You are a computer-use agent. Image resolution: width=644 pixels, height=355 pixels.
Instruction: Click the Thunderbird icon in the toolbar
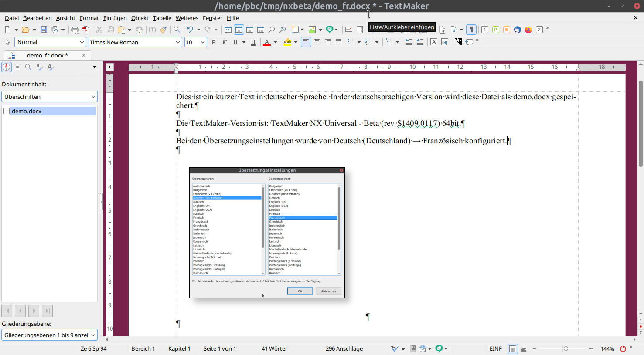pos(518,30)
